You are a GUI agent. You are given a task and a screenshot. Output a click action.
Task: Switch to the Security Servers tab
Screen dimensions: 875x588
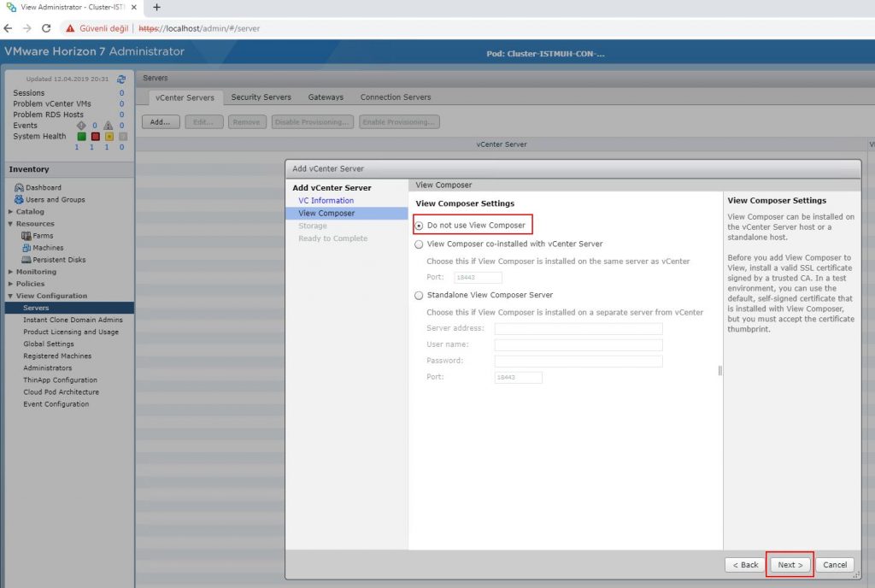(x=261, y=97)
